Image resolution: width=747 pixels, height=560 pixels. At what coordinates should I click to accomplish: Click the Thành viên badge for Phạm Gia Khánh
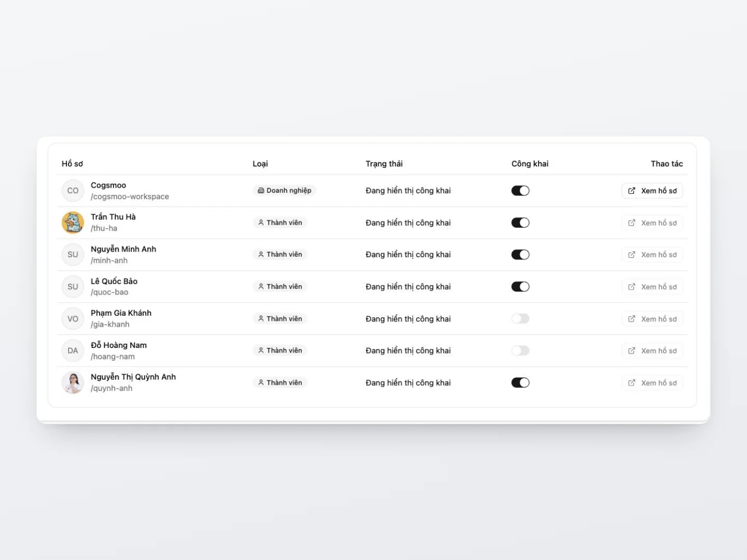280,319
